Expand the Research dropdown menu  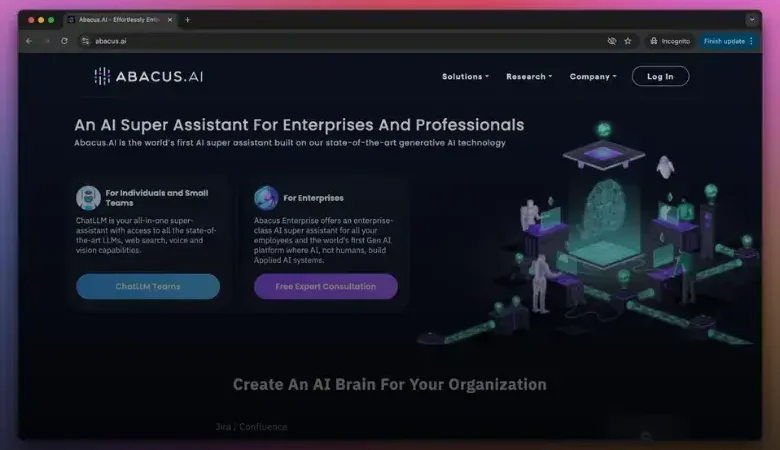(x=528, y=77)
